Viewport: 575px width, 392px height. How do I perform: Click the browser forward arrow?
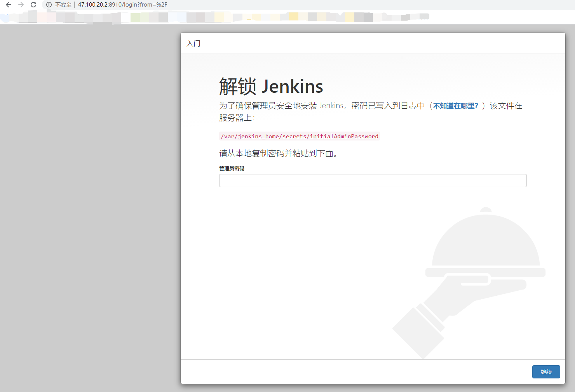(21, 5)
